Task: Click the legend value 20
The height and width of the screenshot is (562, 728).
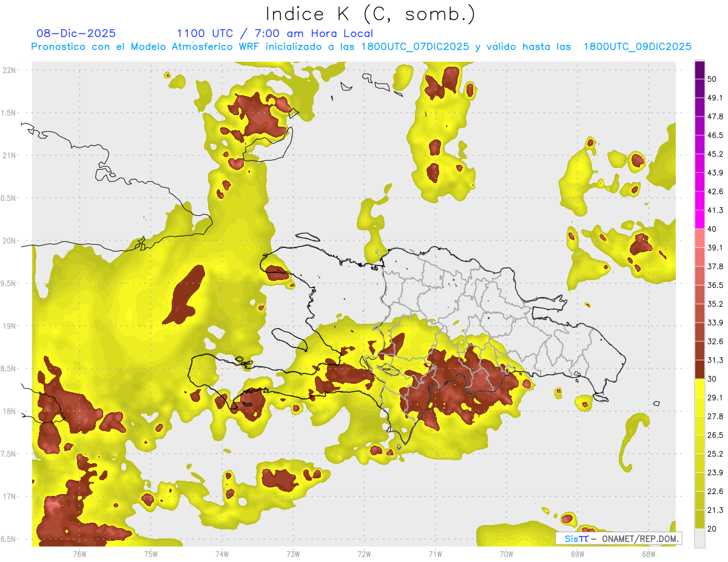Action: 712,529
